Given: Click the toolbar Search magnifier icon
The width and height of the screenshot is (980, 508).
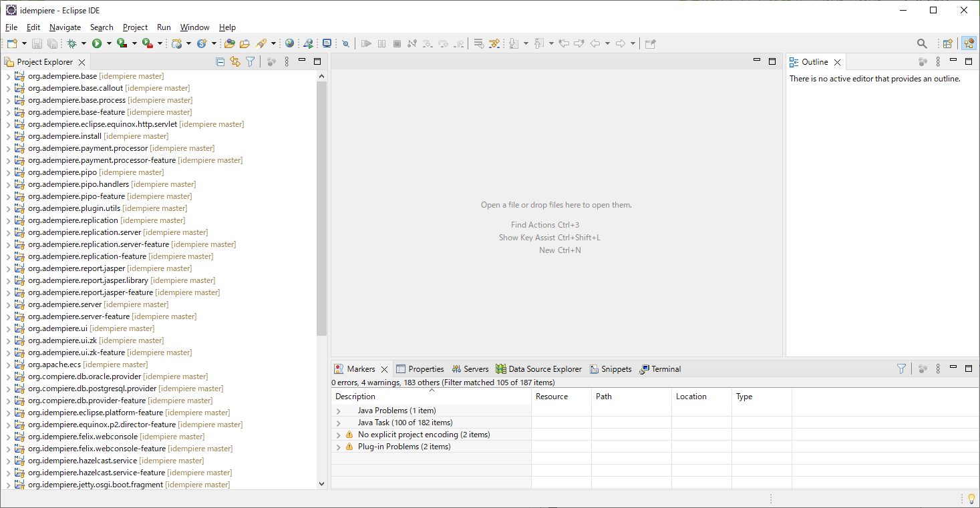Looking at the screenshot, I should 922,43.
